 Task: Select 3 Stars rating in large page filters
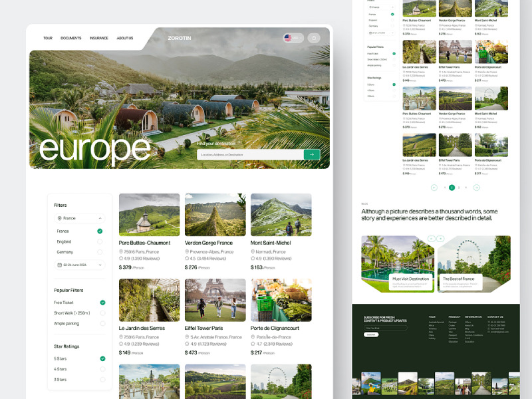102,380
